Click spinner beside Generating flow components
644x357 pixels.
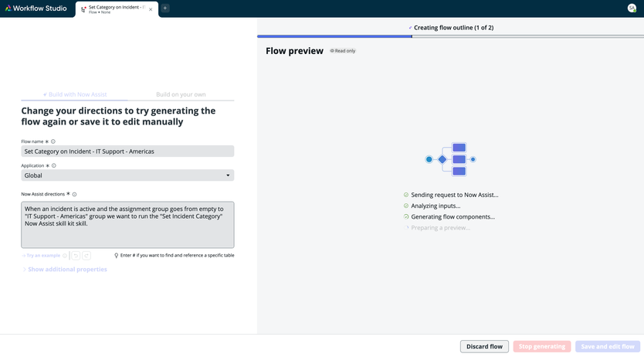(x=406, y=217)
